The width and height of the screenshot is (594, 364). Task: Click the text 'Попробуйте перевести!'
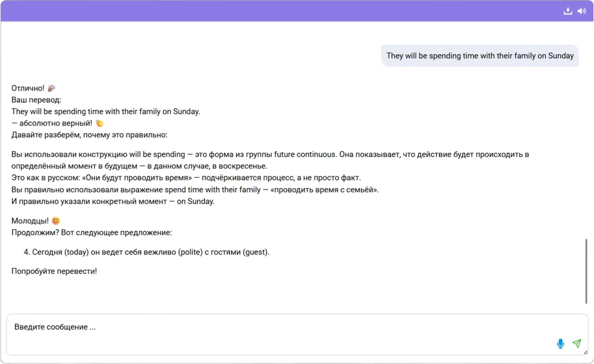pos(54,271)
